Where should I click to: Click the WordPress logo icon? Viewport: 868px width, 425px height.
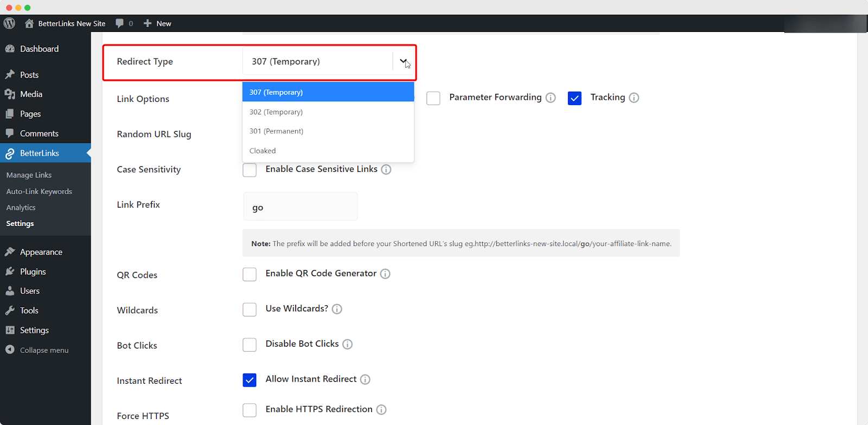click(9, 23)
